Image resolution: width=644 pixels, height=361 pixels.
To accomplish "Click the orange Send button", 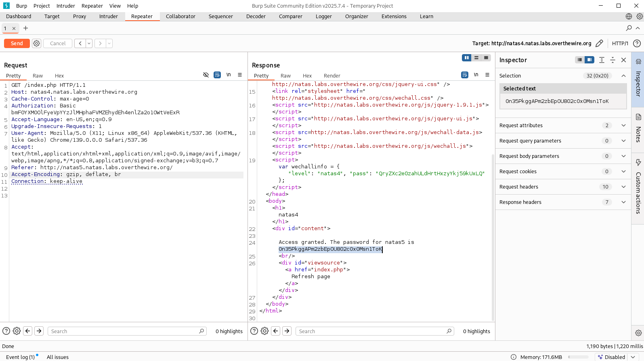I will (x=17, y=43).
